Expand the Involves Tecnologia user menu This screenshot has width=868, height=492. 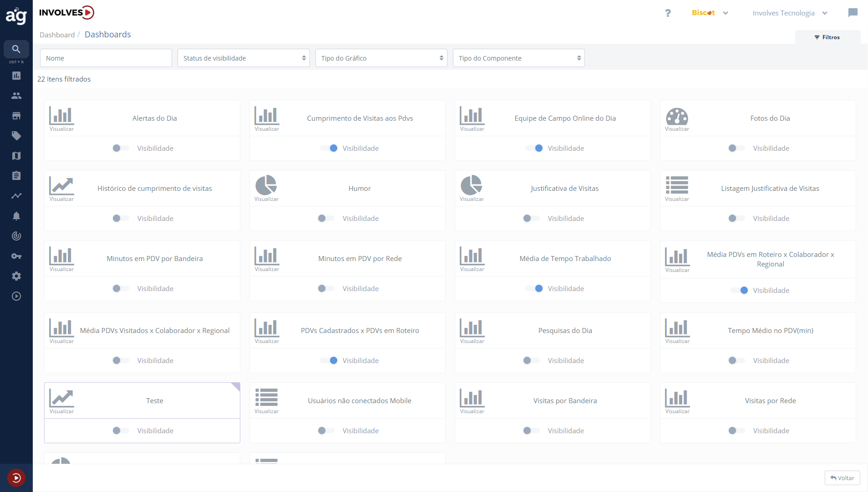click(x=790, y=13)
